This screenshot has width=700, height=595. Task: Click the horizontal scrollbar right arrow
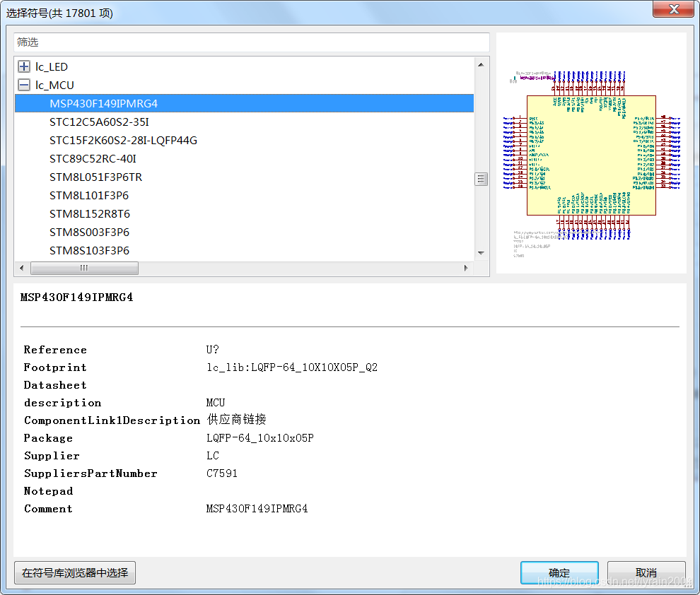tap(466, 268)
